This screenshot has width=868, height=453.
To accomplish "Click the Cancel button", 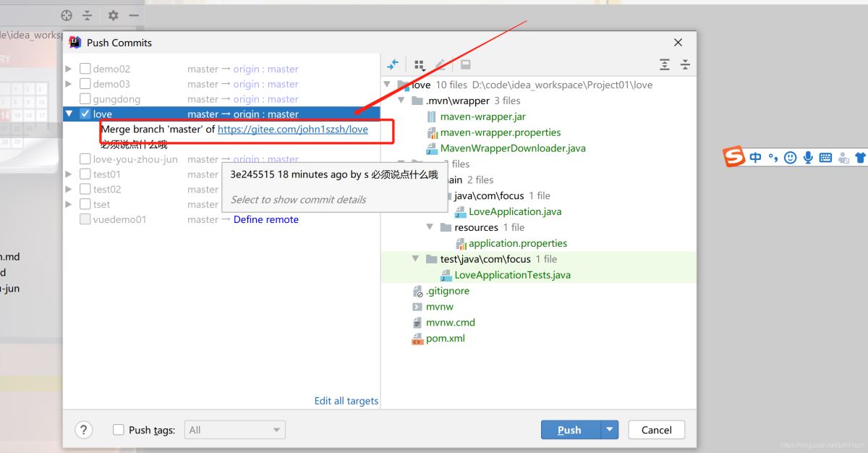I will 657,430.
